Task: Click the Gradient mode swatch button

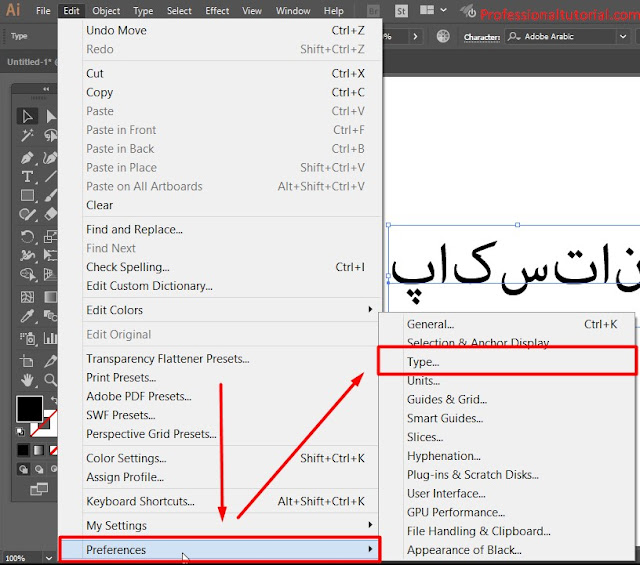Action: (x=38, y=450)
